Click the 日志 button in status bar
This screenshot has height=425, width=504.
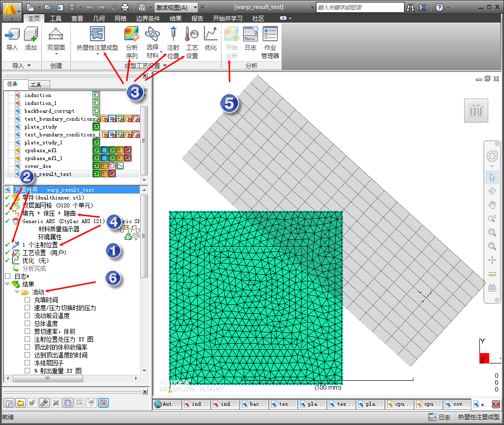click(440, 417)
